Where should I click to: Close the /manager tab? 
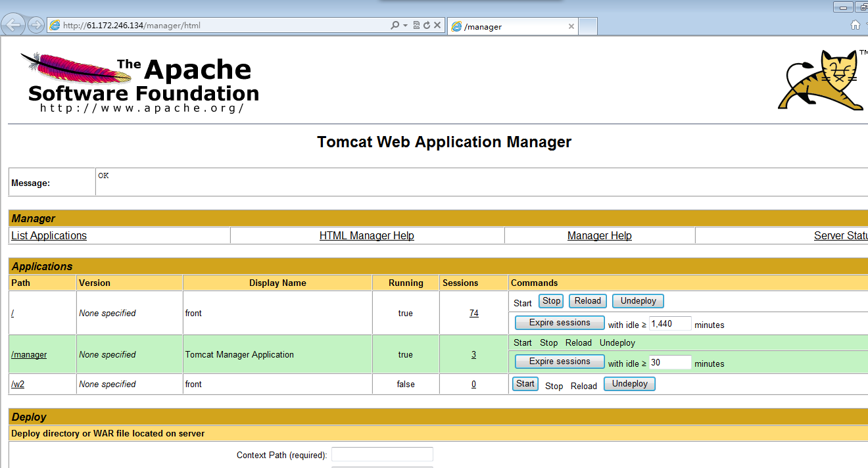[x=571, y=27]
